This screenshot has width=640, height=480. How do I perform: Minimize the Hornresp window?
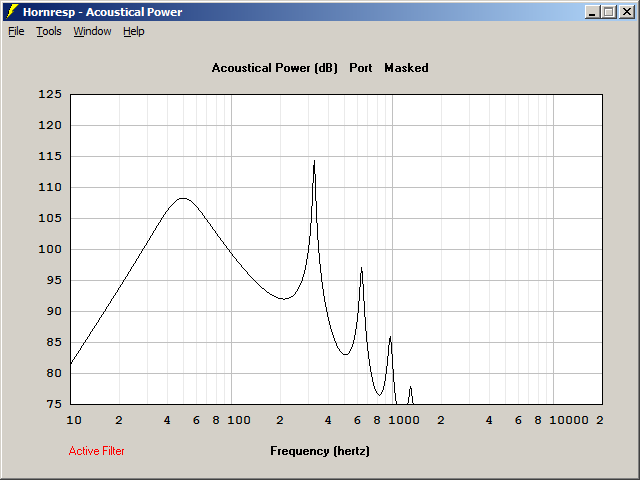[592, 12]
